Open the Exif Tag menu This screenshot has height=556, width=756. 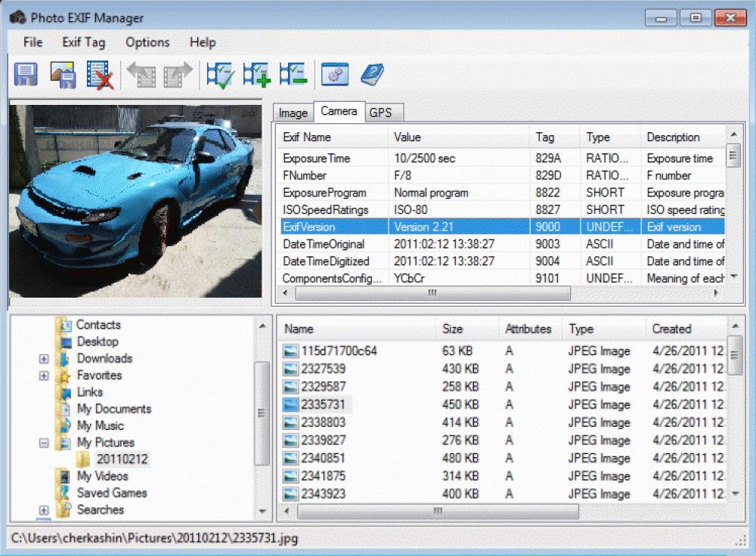coord(83,42)
